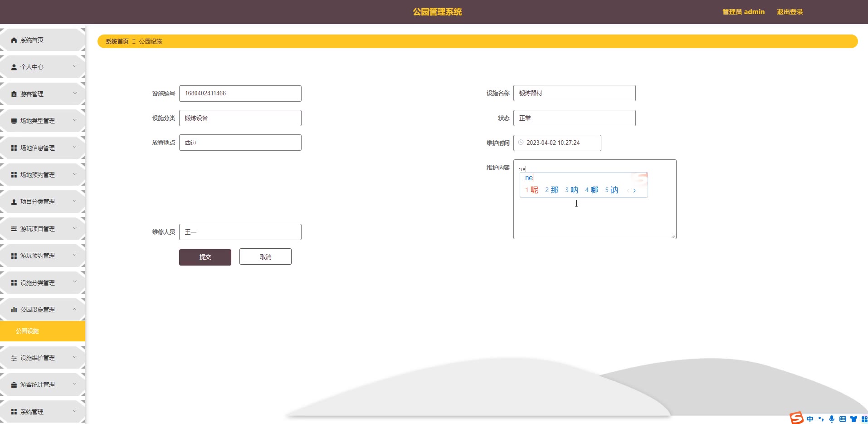Click the grid icon beside 设施分类管理

point(14,283)
